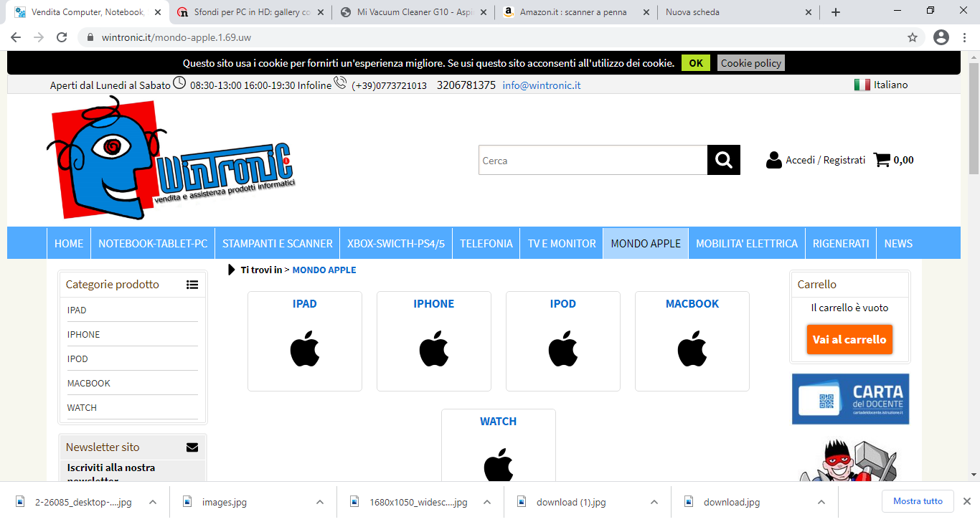Open the Chrome three-dot menu
Screen dimensions: 980x522
pyautogui.click(x=966, y=37)
